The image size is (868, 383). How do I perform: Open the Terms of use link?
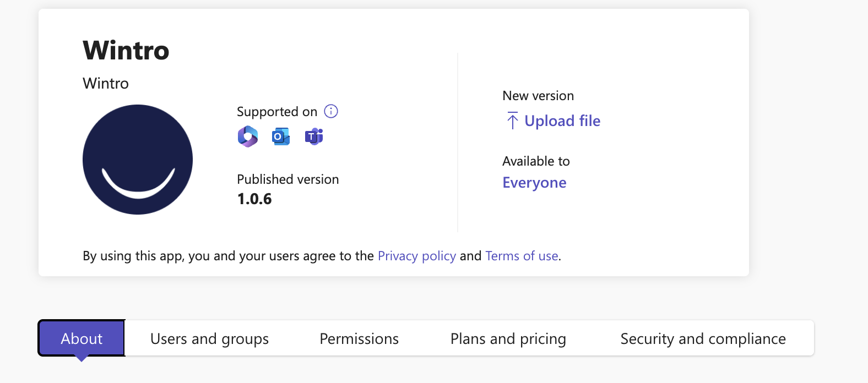pos(522,256)
